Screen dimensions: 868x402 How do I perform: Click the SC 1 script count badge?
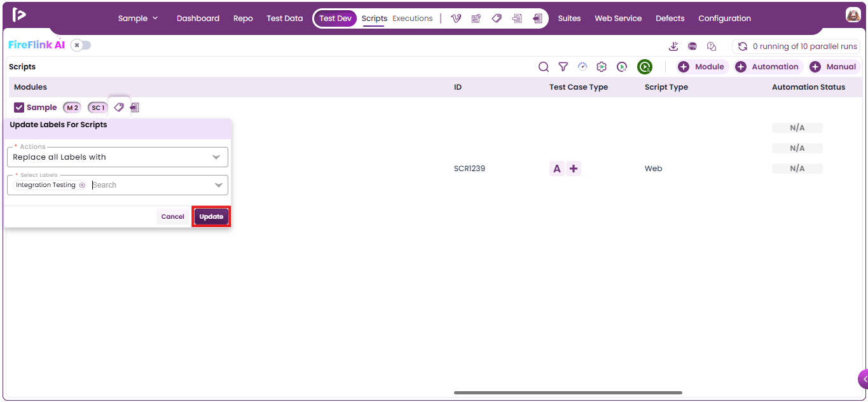98,107
